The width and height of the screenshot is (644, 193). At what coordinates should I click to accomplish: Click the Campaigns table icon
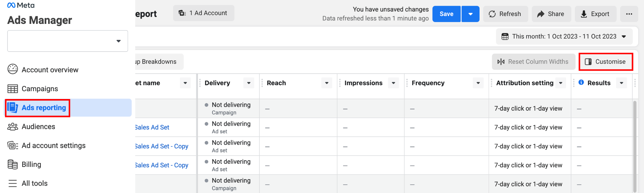(13, 89)
